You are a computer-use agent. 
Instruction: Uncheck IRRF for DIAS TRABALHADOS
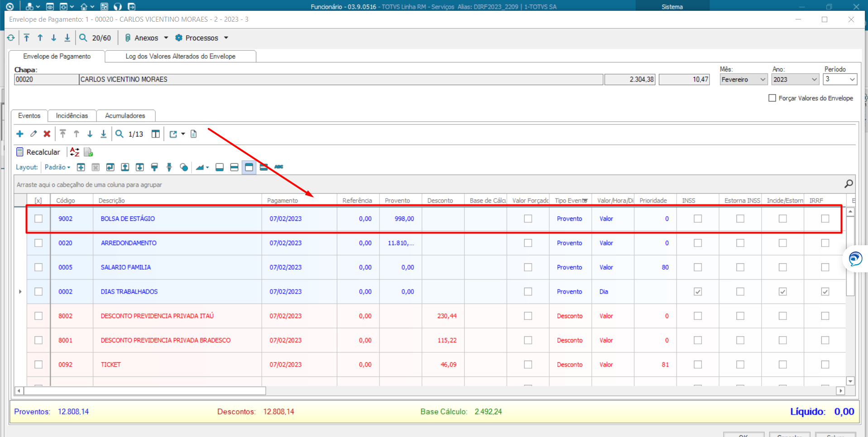click(825, 292)
